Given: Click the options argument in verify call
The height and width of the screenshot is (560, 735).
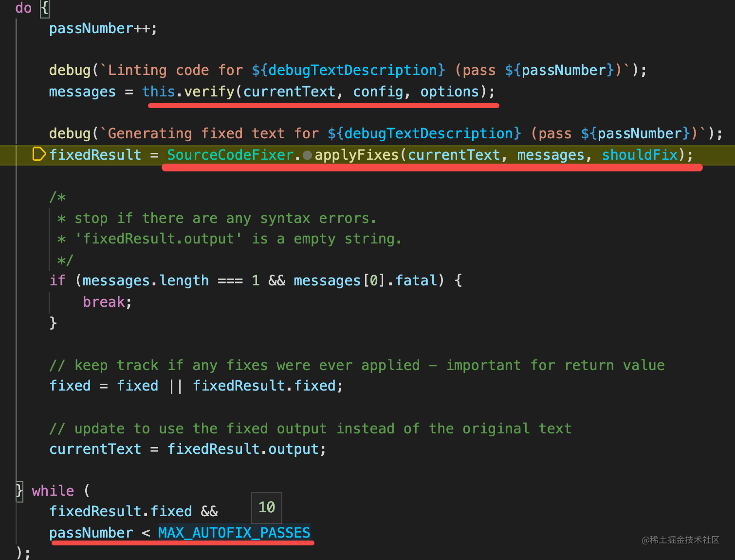Looking at the screenshot, I should click(x=449, y=92).
